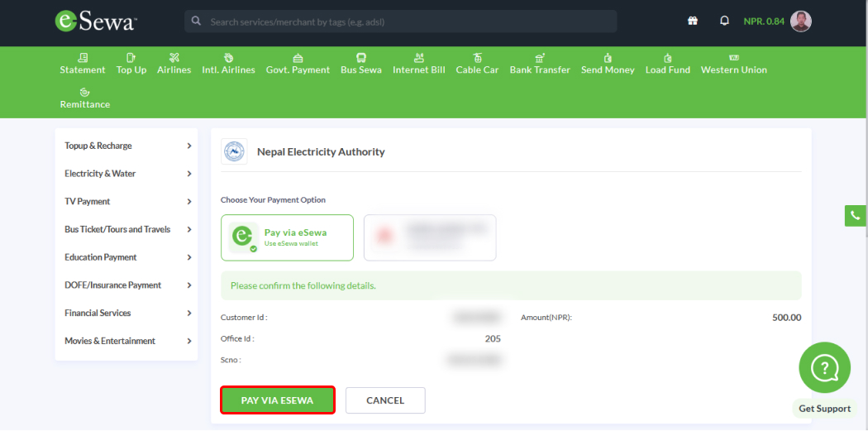Open Statement from the top menu

pyautogui.click(x=83, y=64)
